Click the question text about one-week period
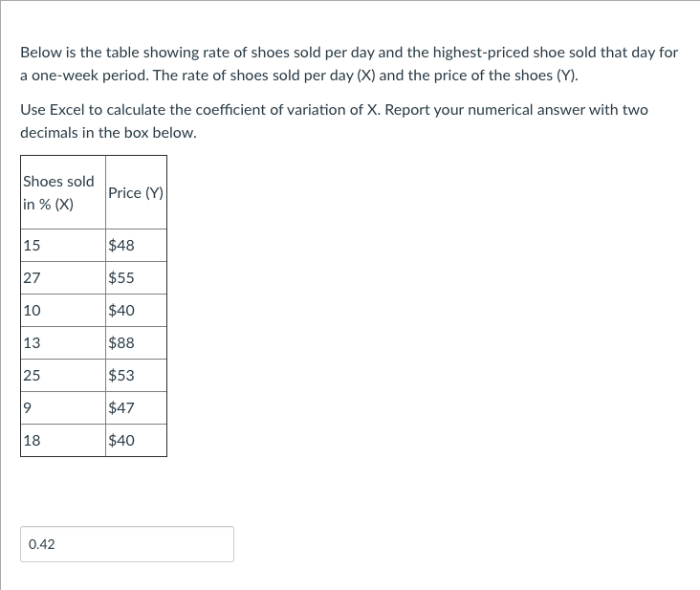Screen dimensions: 700x590 pyautogui.click(x=349, y=64)
